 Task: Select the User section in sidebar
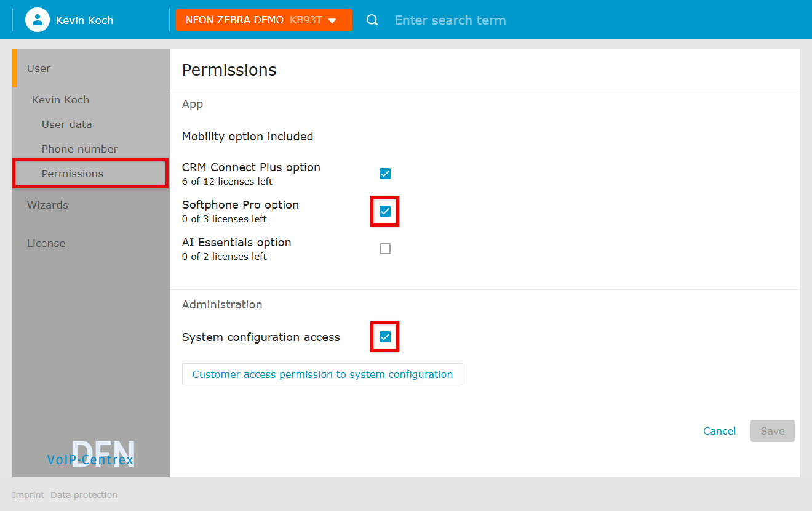pyautogui.click(x=39, y=68)
